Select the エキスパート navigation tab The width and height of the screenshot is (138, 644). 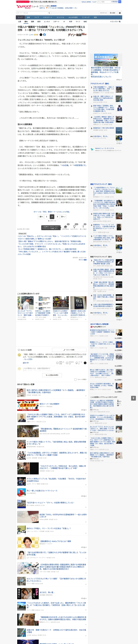pos(48,17)
